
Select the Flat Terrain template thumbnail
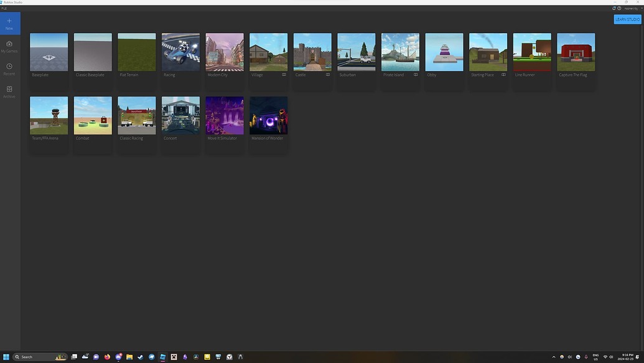tap(137, 52)
